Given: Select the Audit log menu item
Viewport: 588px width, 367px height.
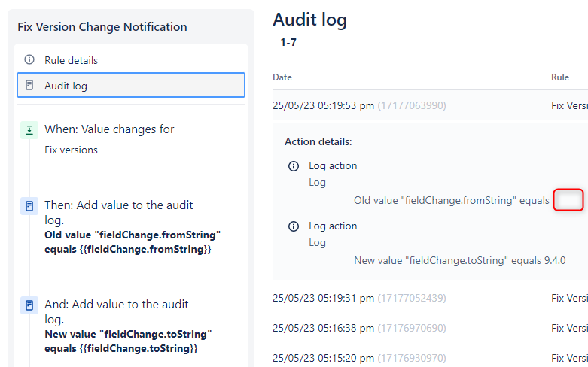Looking at the screenshot, I should click(66, 86).
